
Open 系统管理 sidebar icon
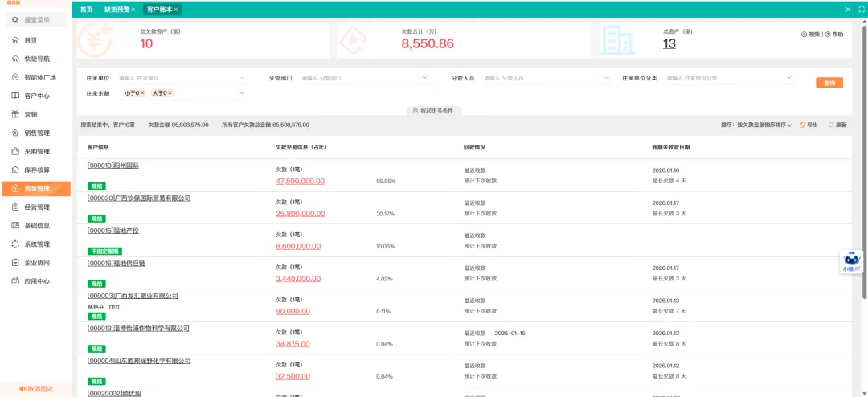(x=15, y=244)
